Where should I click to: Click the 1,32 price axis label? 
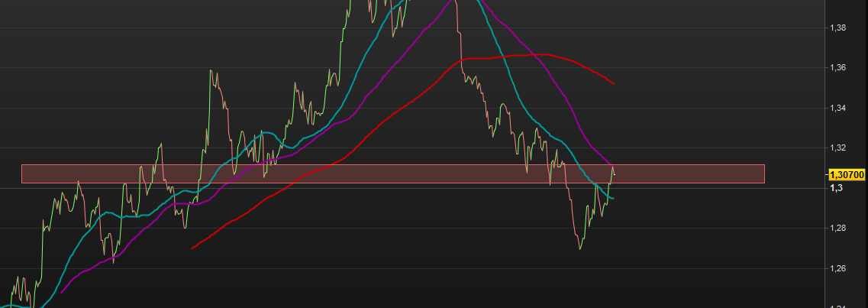point(837,148)
